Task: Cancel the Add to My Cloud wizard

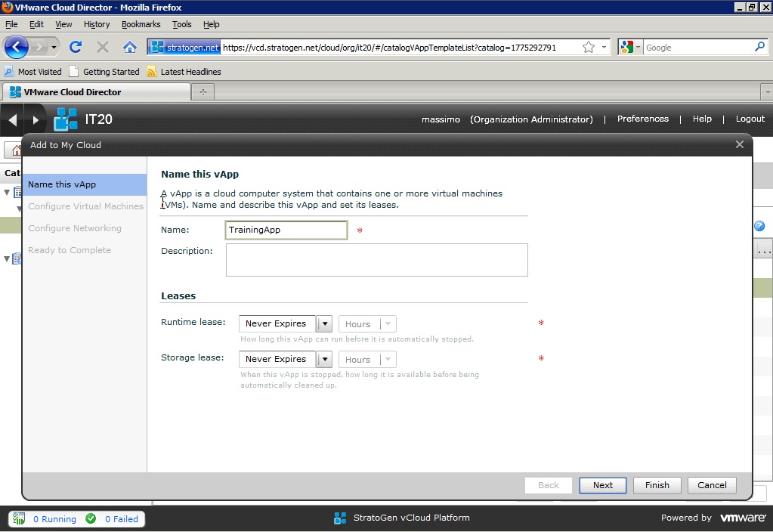Action: pyautogui.click(x=711, y=485)
